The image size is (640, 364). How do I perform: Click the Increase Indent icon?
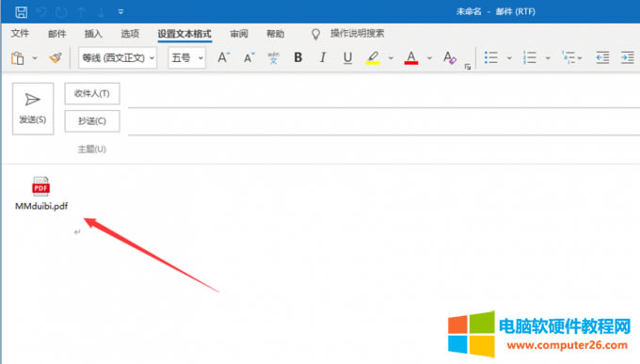627,57
